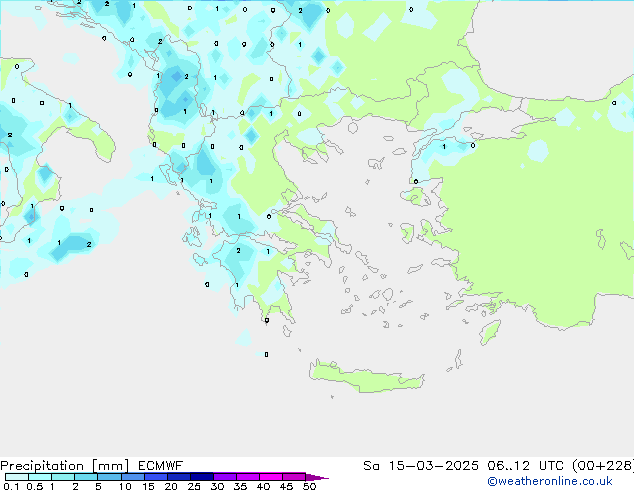Click the 0.5–1 mm legend color swatch
This screenshot has width=634, height=490.
40,477
